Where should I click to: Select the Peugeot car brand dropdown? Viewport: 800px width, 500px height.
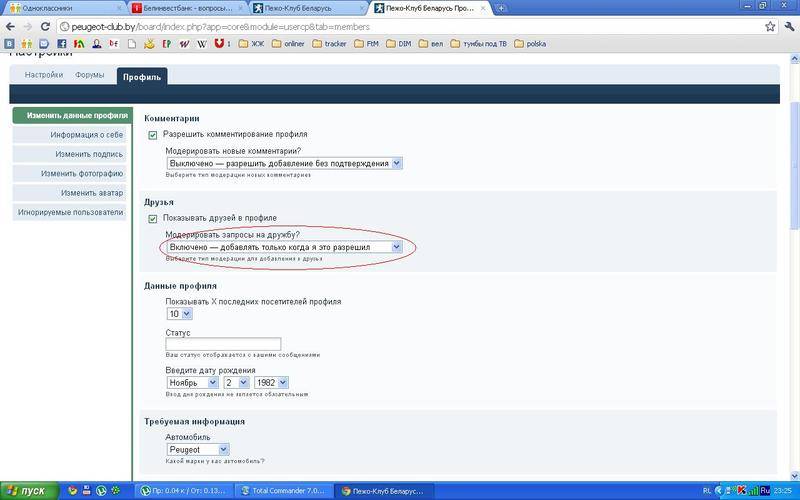pyautogui.click(x=197, y=450)
